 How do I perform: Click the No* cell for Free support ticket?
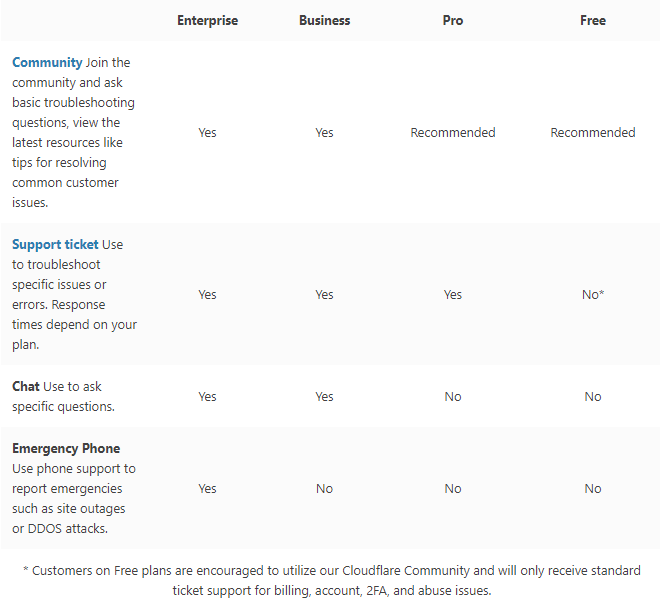593,295
